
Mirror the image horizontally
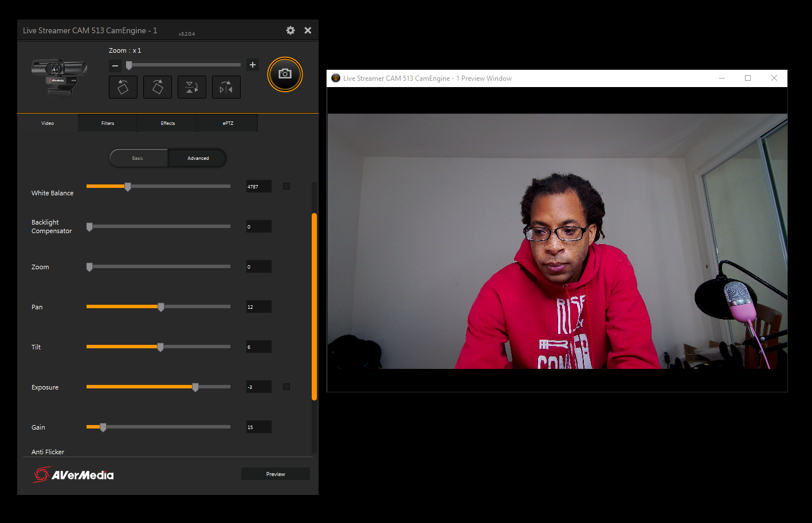[226, 87]
